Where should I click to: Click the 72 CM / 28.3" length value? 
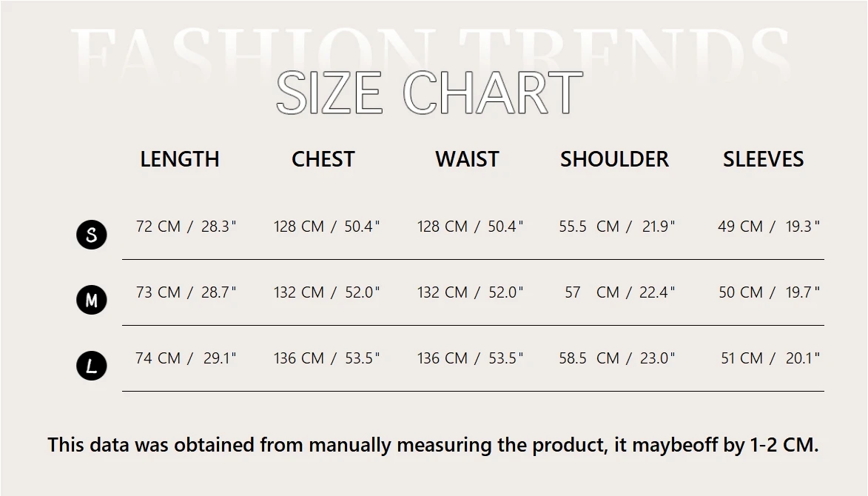[x=186, y=227]
